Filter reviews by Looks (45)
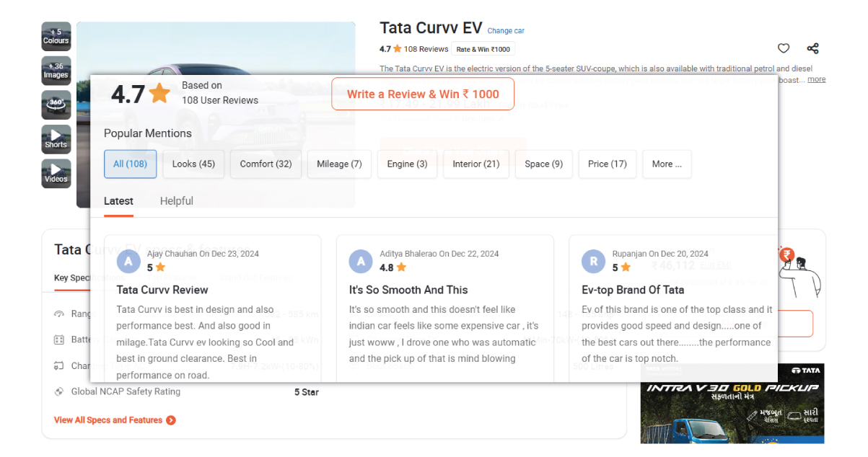This screenshot has width=868, height=457. [x=193, y=164]
